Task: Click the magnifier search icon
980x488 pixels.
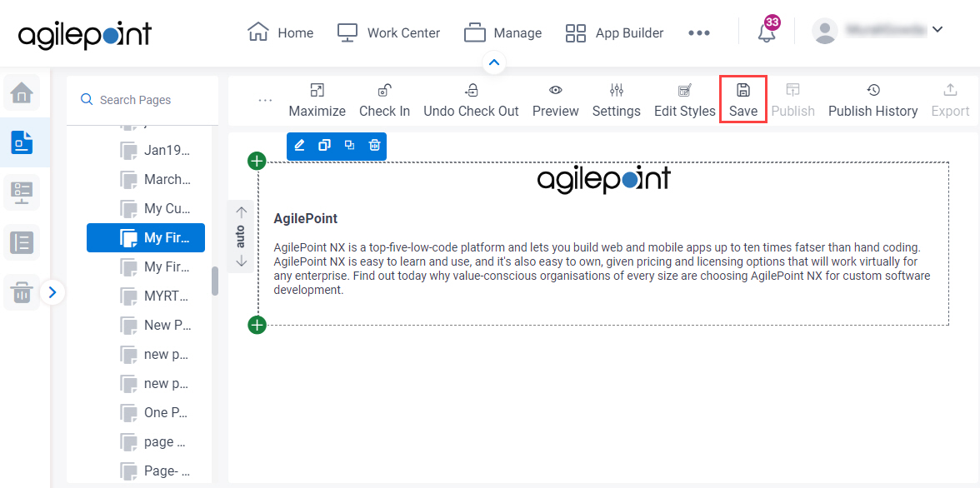Action: point(87,99)
